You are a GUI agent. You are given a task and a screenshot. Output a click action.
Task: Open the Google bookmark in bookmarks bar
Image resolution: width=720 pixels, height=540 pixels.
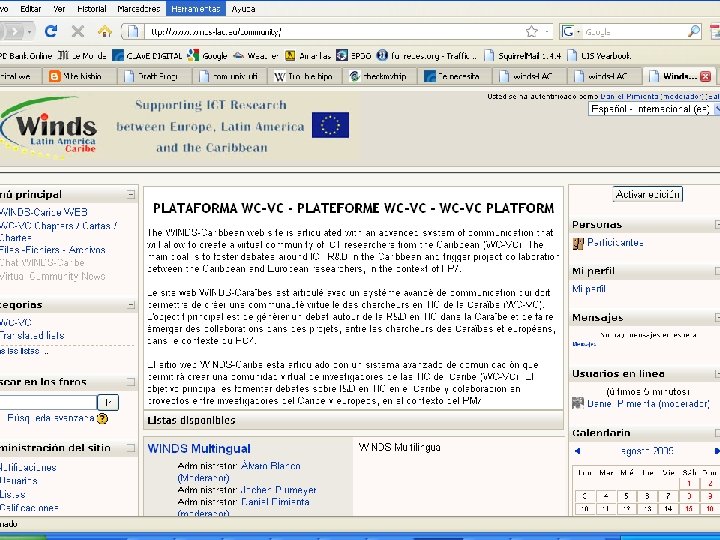pyautogui.click(x=208, y=56)
